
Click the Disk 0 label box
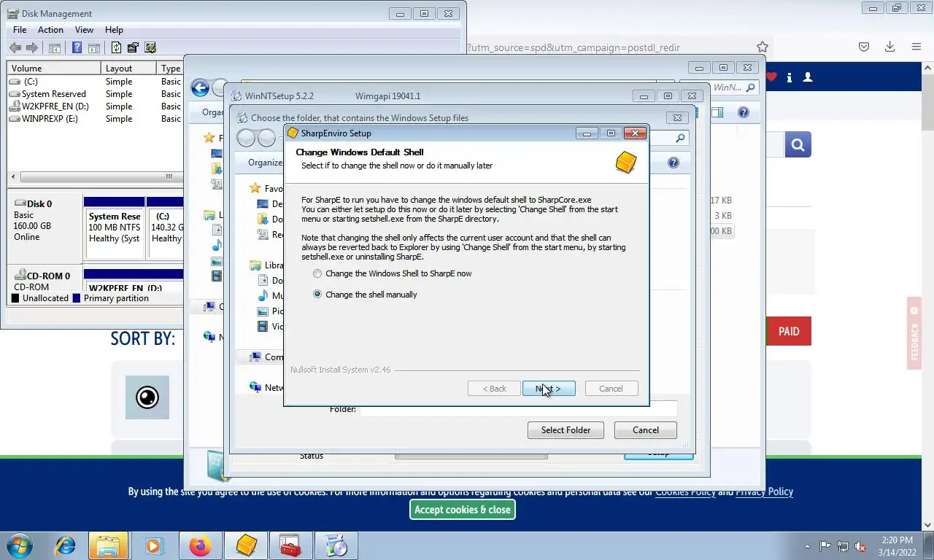45,227
